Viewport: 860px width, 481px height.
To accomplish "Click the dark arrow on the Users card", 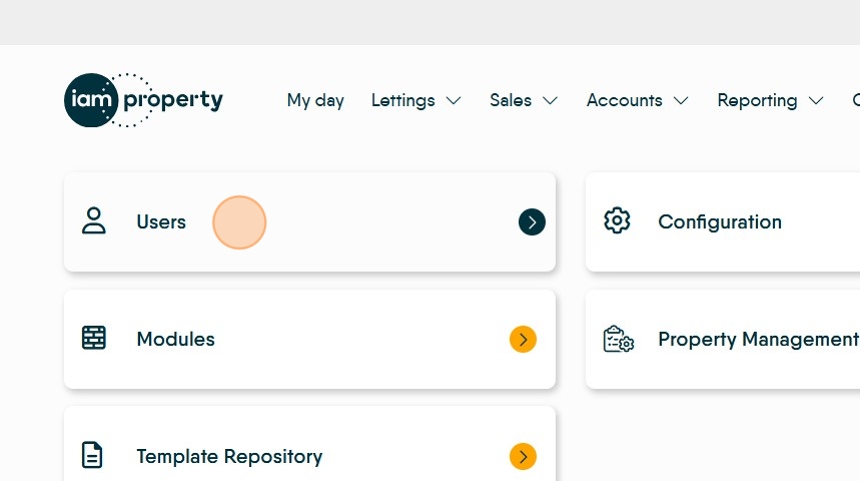I will [532, 222].
